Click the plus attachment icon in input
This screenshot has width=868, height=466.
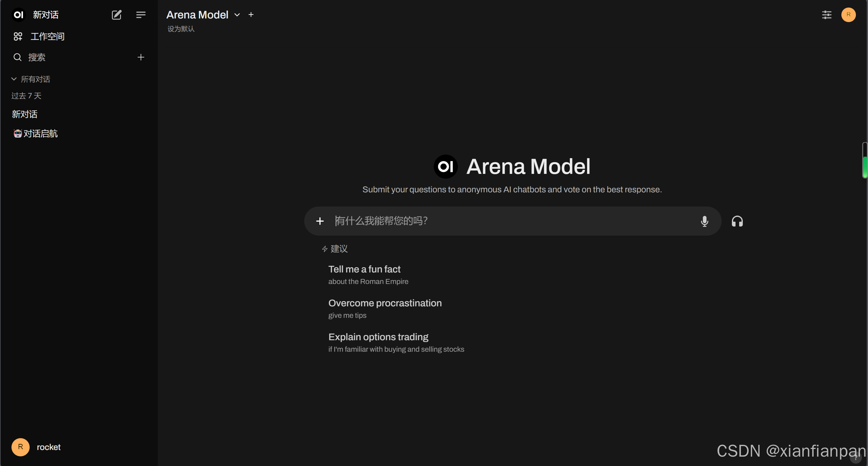coord(320,221)
